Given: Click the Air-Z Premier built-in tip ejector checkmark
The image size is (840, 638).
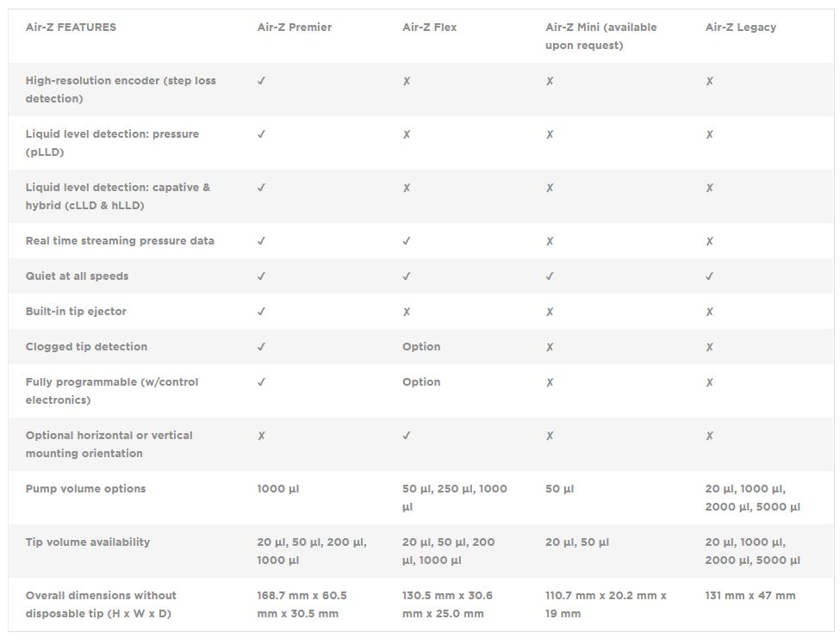Looking at the screenshot, I should coord(261,312).
